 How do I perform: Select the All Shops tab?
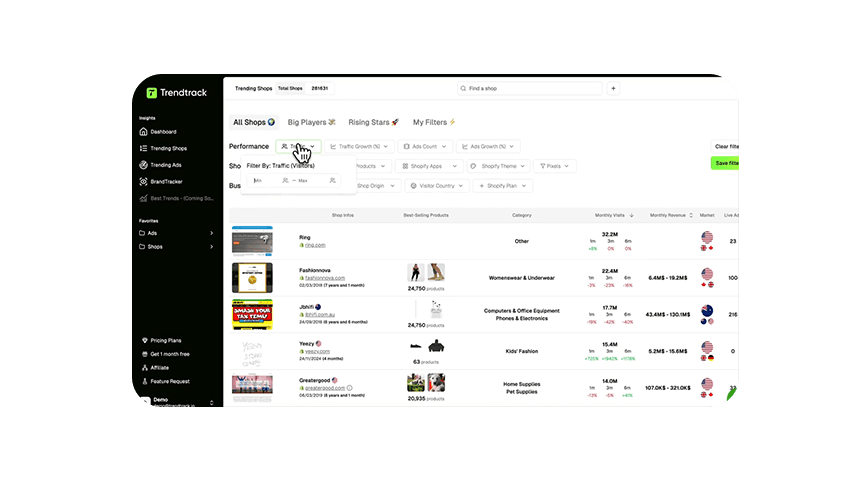[254, 122]
